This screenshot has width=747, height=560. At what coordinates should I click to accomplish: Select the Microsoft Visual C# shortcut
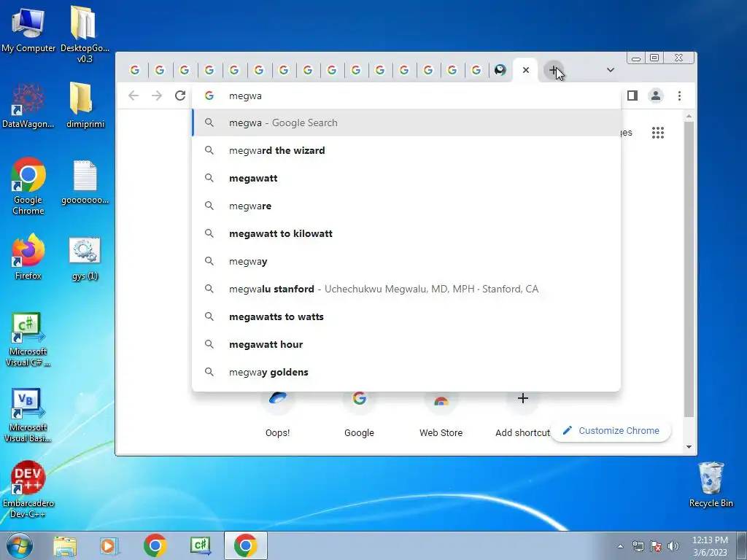28,340
